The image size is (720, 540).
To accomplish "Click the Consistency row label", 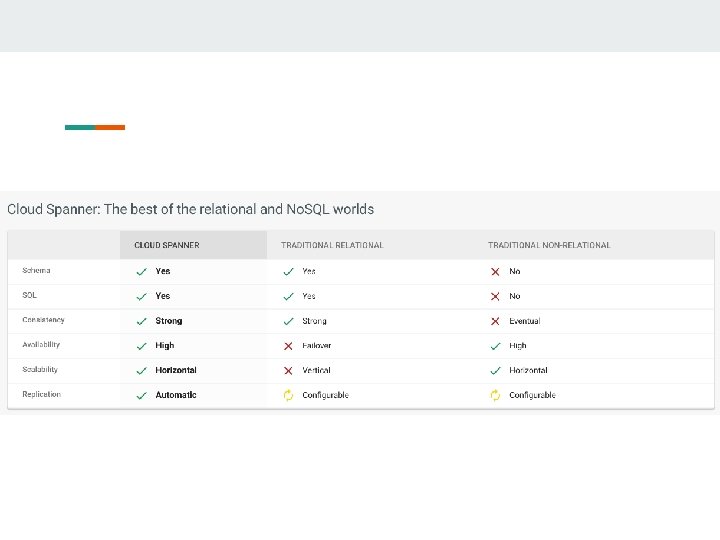I will (43, 320).
